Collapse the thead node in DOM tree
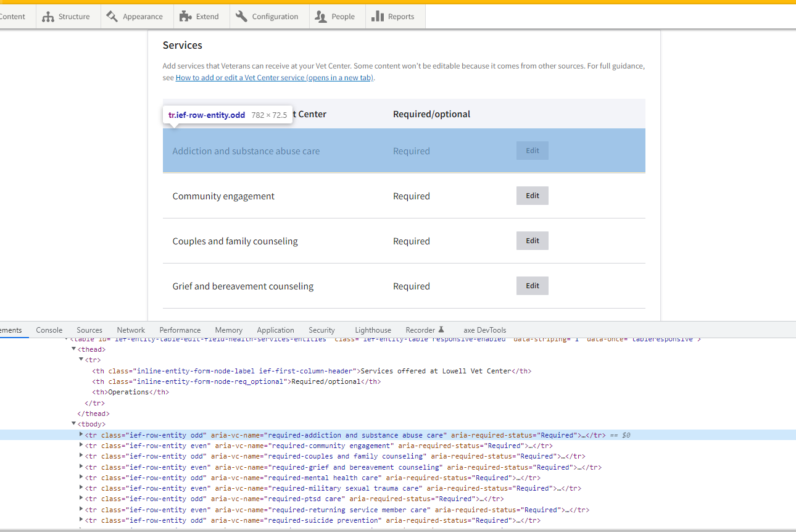The image size is (796, 532). tap(74, 349)
